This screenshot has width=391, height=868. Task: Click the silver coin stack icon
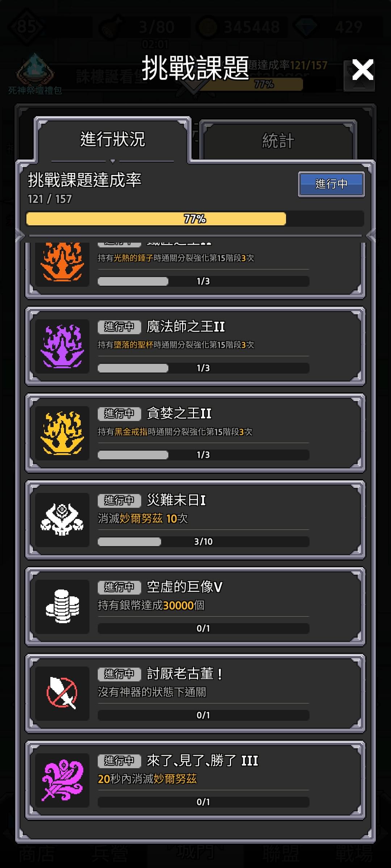(x=62, y=607)
